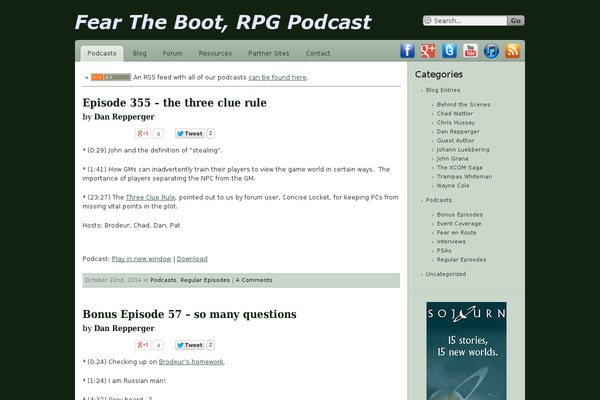Image resolution: width=600 pixels, height=400 pixels.
Task: Open Dan Repperger sidebar category
Action: (458, 132)
